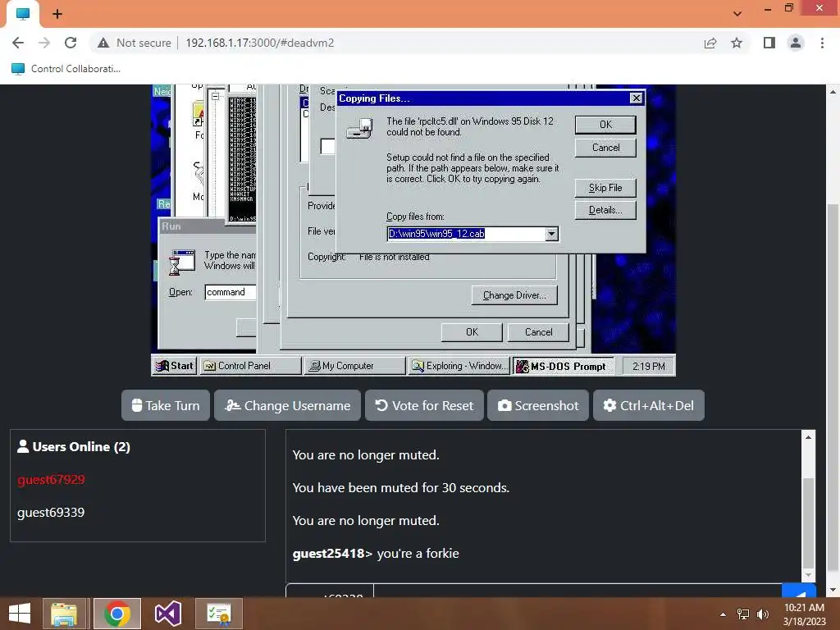Click the page scrollbar up arrow
Image resolution: width=840 pixels, height=630 pixels.
833,92
